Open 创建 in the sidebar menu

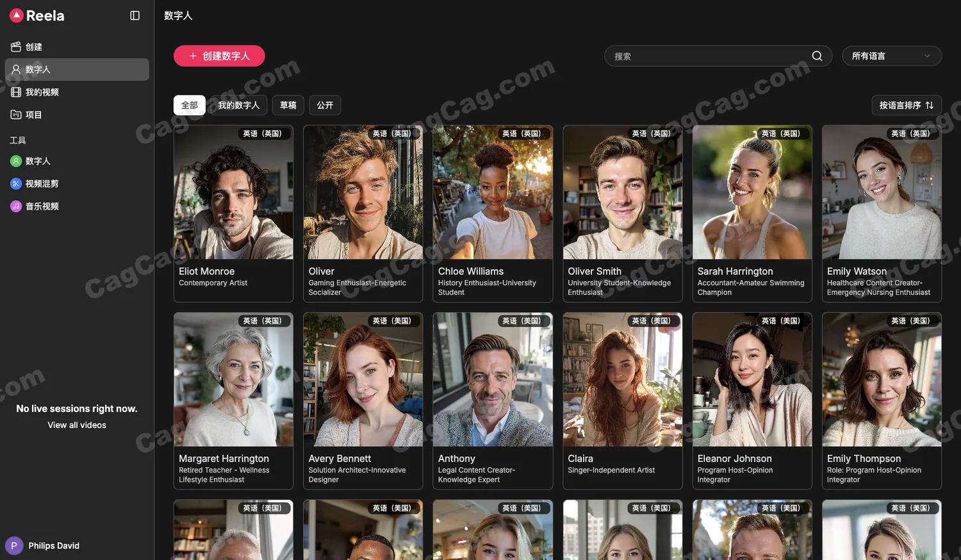(77, 47)
